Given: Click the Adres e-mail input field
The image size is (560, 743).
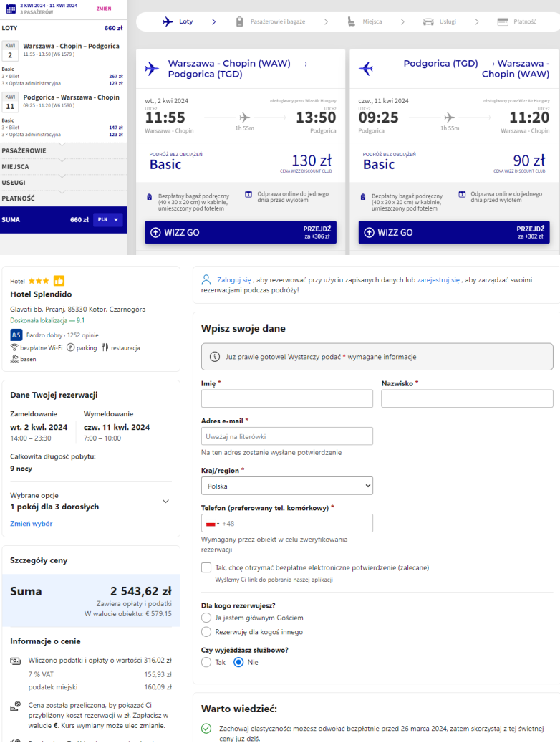Looking at the screenshot, I should (x=287, y=436).
